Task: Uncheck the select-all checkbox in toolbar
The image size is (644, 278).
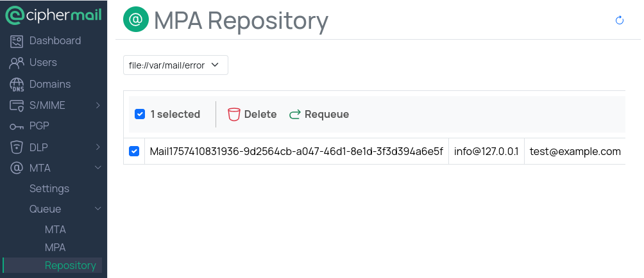Action: point(140,115)
